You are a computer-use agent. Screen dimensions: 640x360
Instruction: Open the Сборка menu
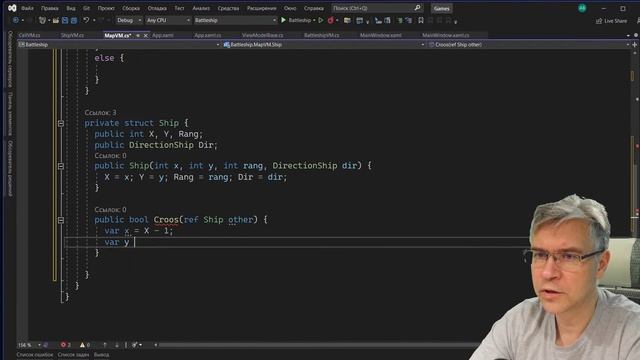click(131, 8)
